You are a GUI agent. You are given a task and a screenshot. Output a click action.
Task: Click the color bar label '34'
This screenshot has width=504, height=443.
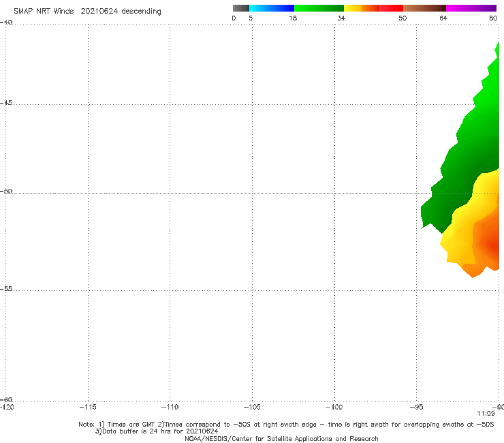coord(341,18)
